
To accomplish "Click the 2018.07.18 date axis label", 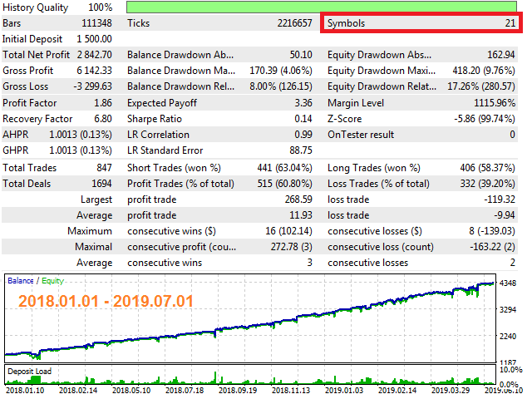I will [x=185, y=391].
